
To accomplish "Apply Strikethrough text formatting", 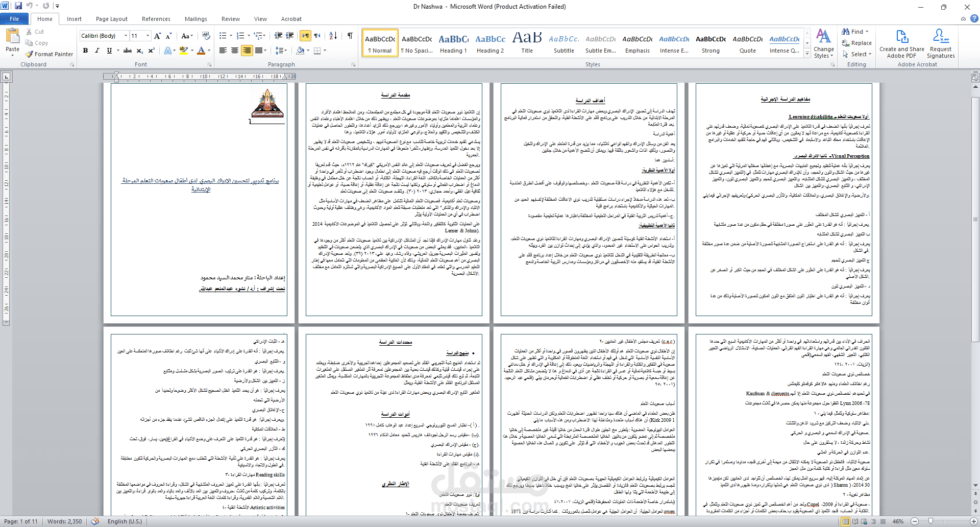I will pyautogui.click(x=127, y=51).
